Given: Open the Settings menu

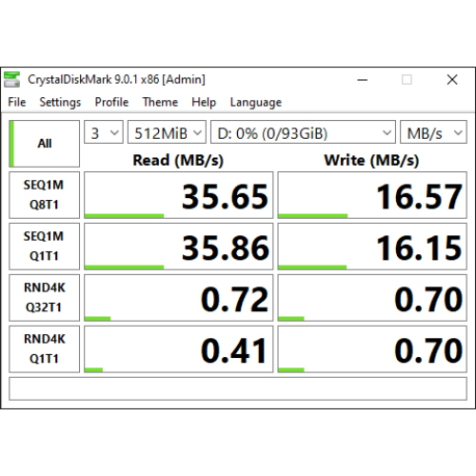Looking at the screenshot, I should (60, 102).
